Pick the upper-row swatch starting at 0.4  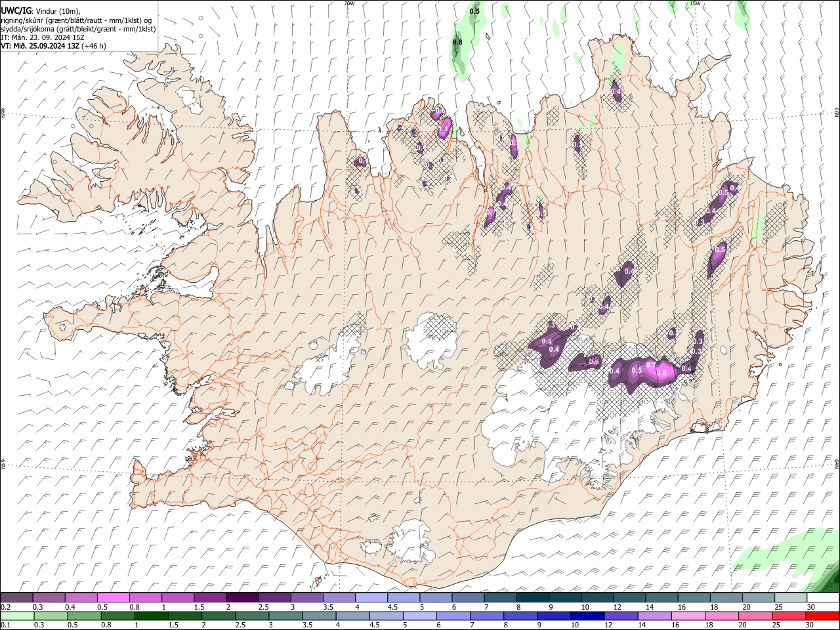pyautogui.click(x=81, y=597)
